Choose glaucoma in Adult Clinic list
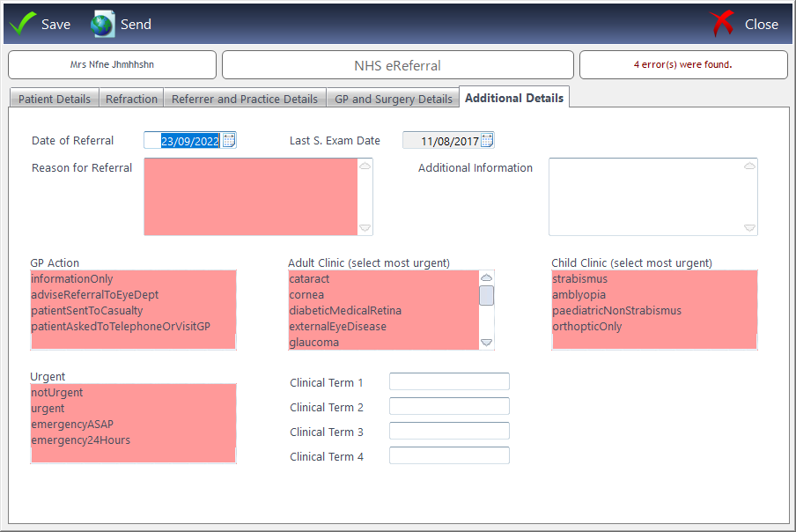This screenshot has height=532, width=796. [x=383, y=342]
